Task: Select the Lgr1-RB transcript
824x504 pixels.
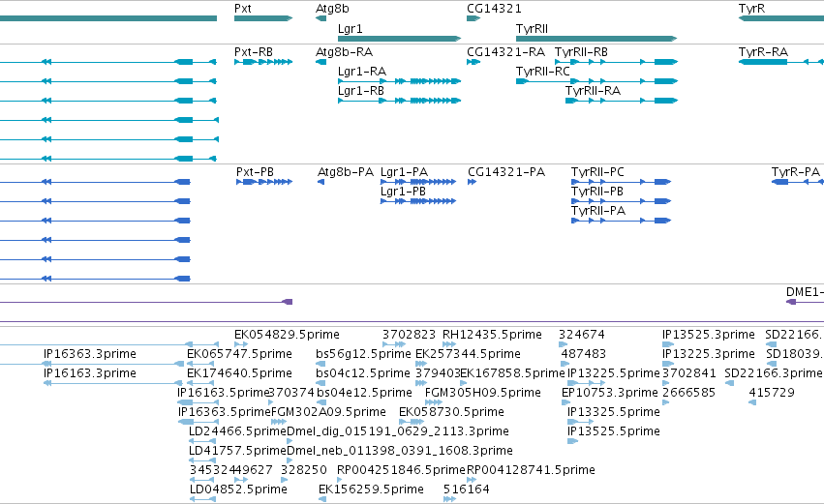Action: pos(399,101)
